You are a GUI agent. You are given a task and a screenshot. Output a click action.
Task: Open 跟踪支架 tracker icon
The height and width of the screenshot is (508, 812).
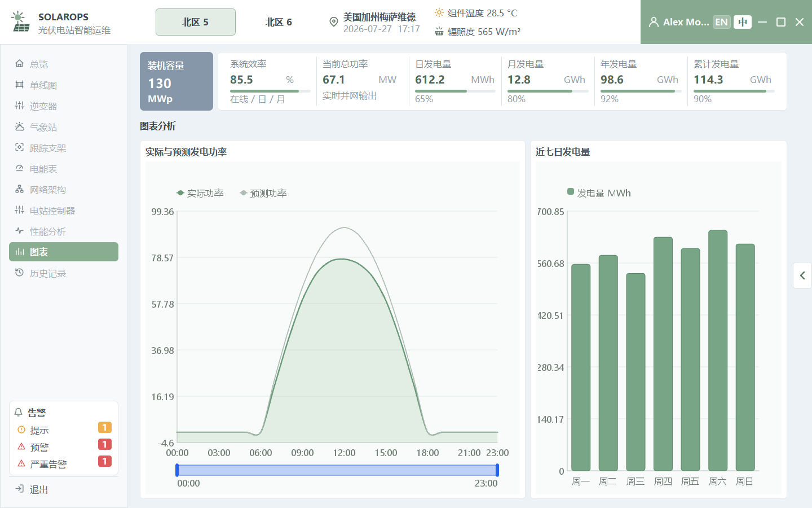[x=19, y=147]
